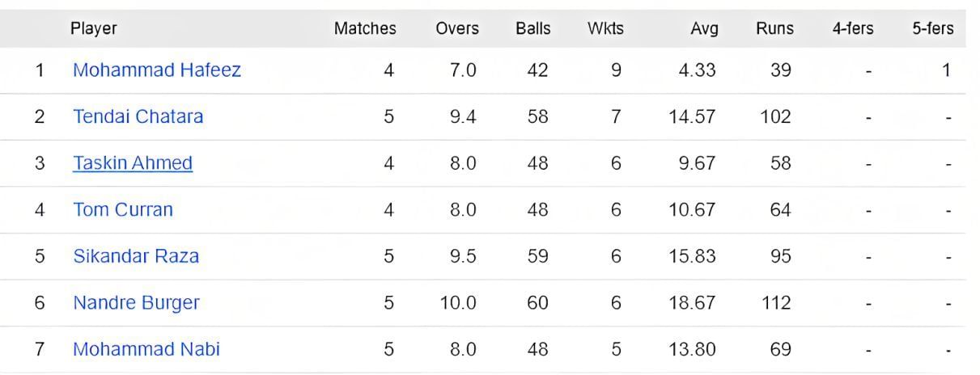Viewport: 980px width, 375px height.
Task: Click the 5-fers column header
Action: 932,28
